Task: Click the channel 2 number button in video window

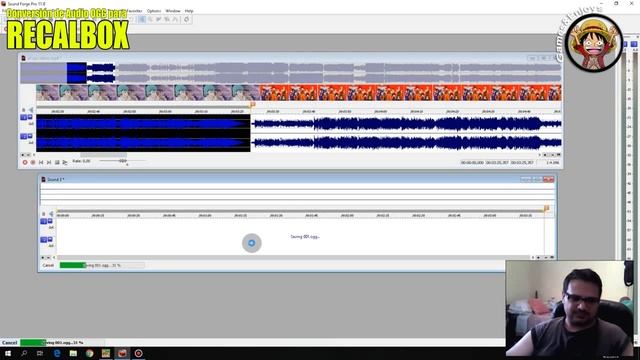Action: point(23,136)
